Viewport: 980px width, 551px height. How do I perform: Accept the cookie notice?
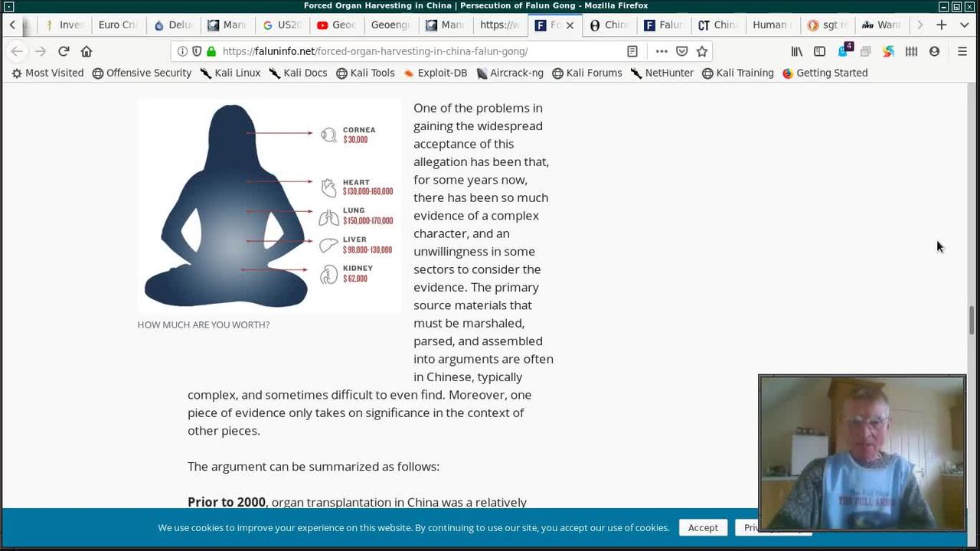pyautogui.click(x=702, y=527)
